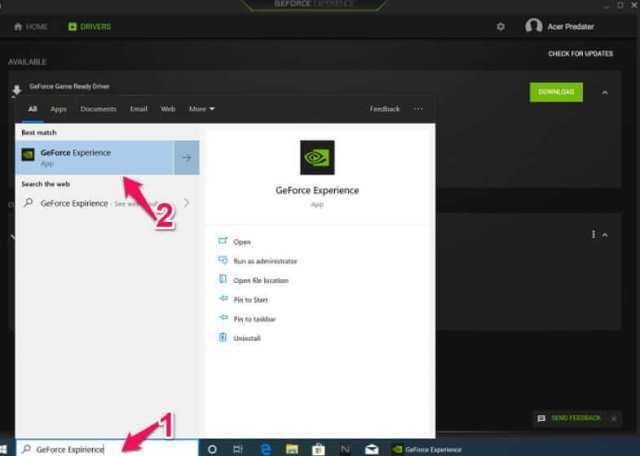Click the Windows search input box
The image size is (640, 456).
pyautogui.click(x=107, y=449)
